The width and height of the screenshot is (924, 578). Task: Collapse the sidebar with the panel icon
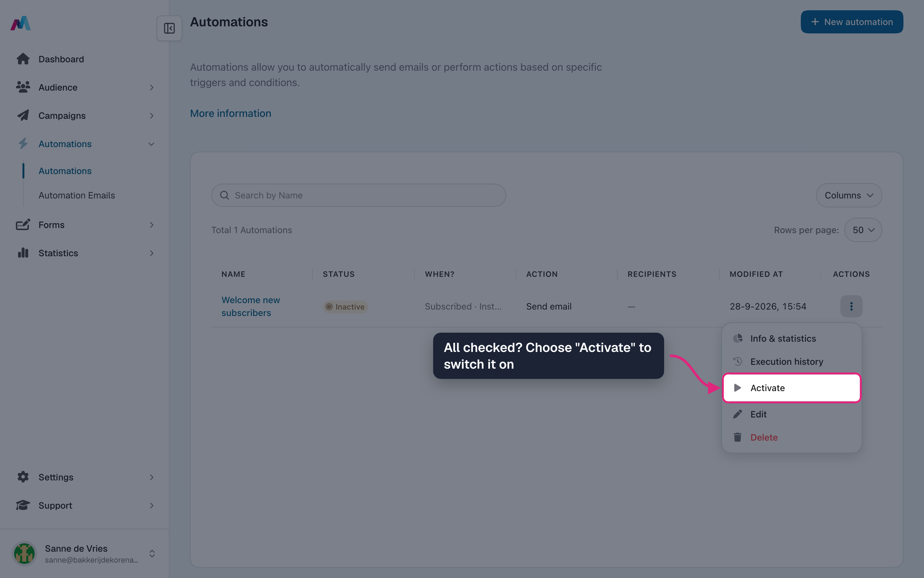pos(169,28)
